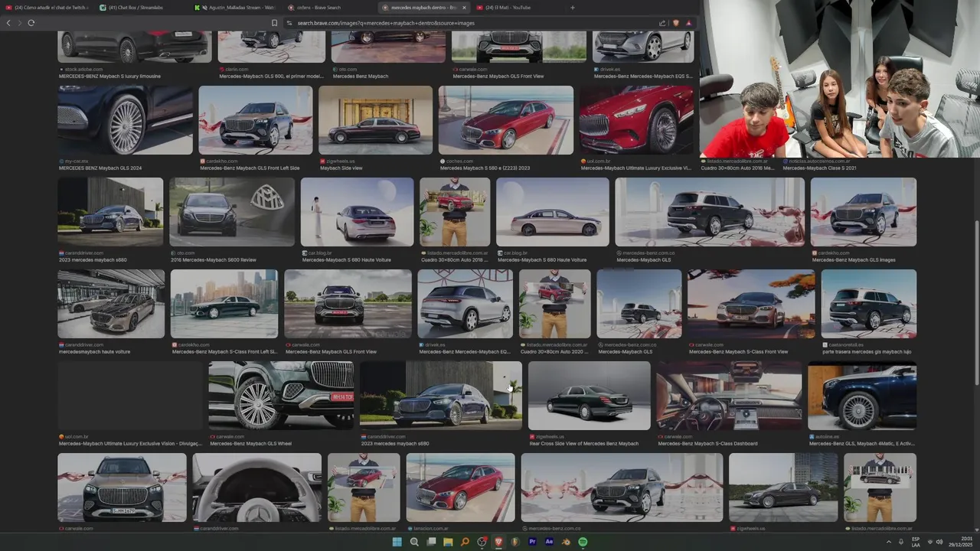Open the Maybach Side view thumbnail

click(375, 119)
